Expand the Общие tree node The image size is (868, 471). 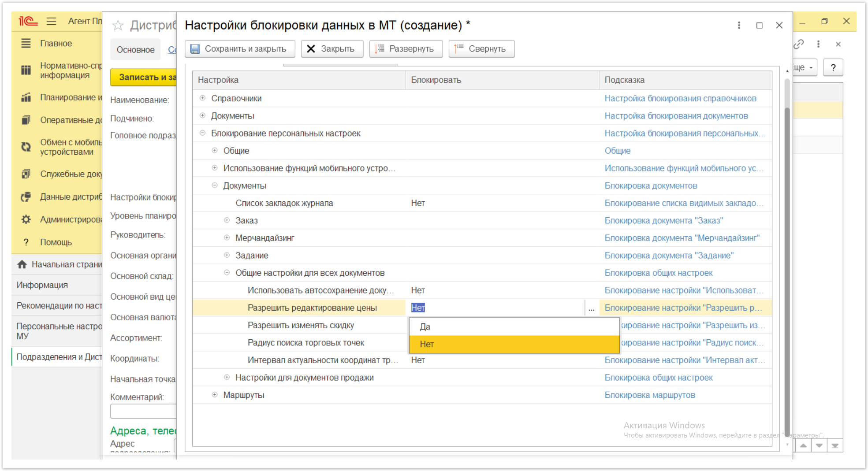[215, 151]
